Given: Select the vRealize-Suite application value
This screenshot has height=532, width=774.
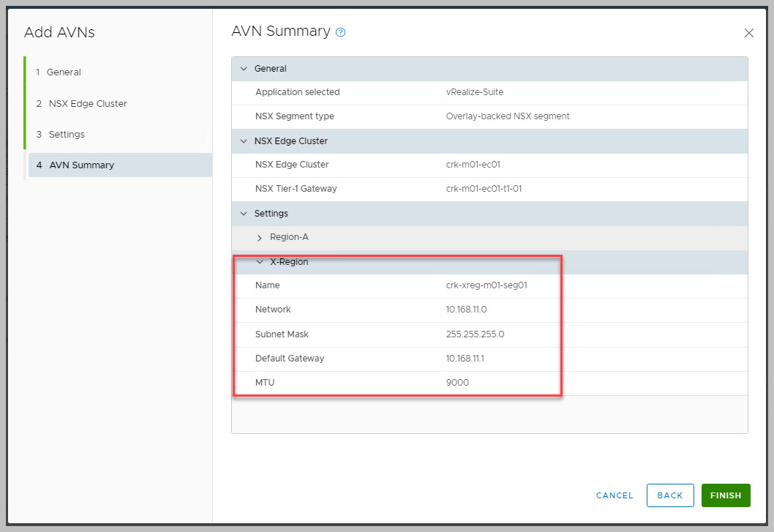Looking at the screenshot, I should 474,92.
